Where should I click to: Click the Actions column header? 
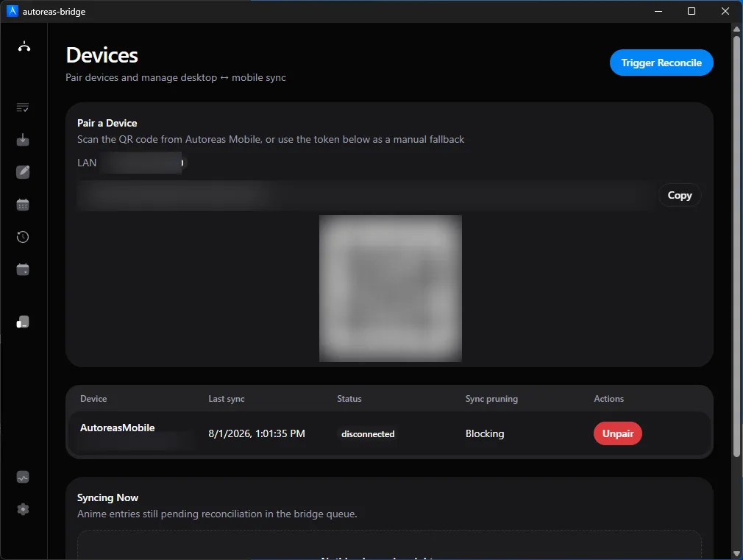[x=609, y=399]
